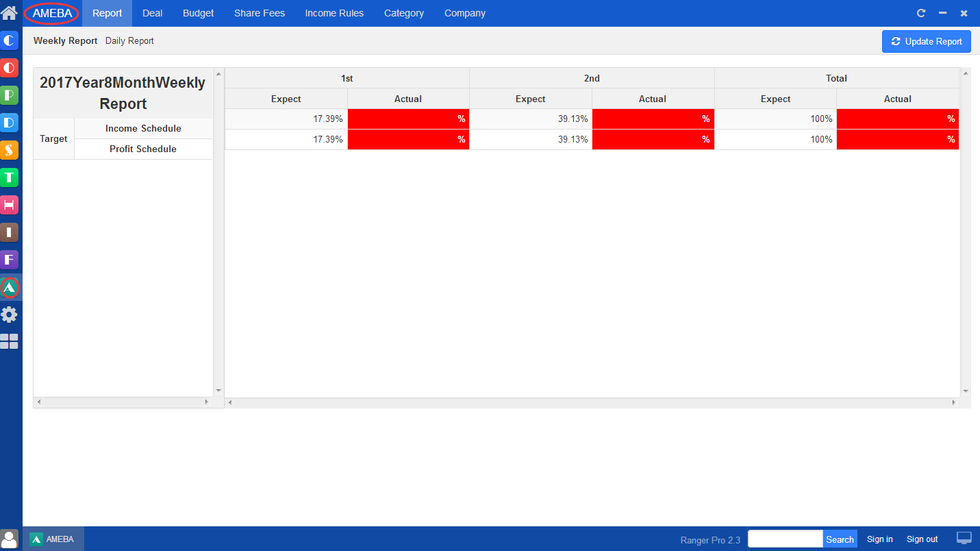Click the monitor icon in the status bar

[964, 539]
